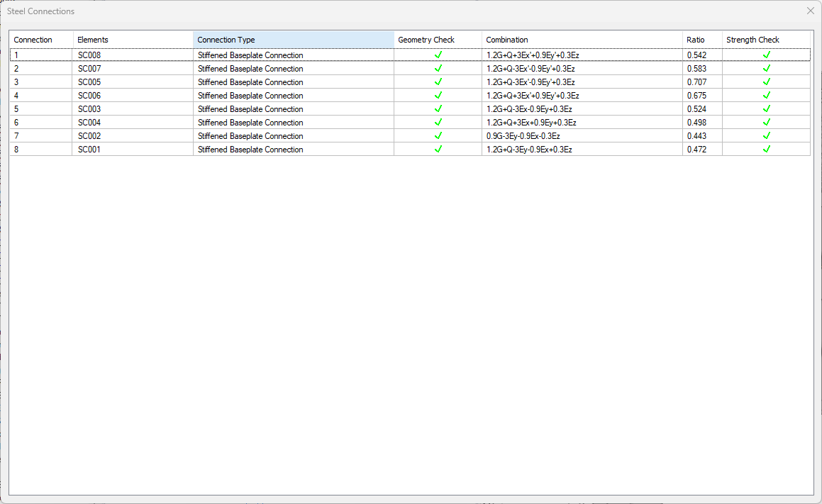Sort by the Ratio column header

point(702,40)
